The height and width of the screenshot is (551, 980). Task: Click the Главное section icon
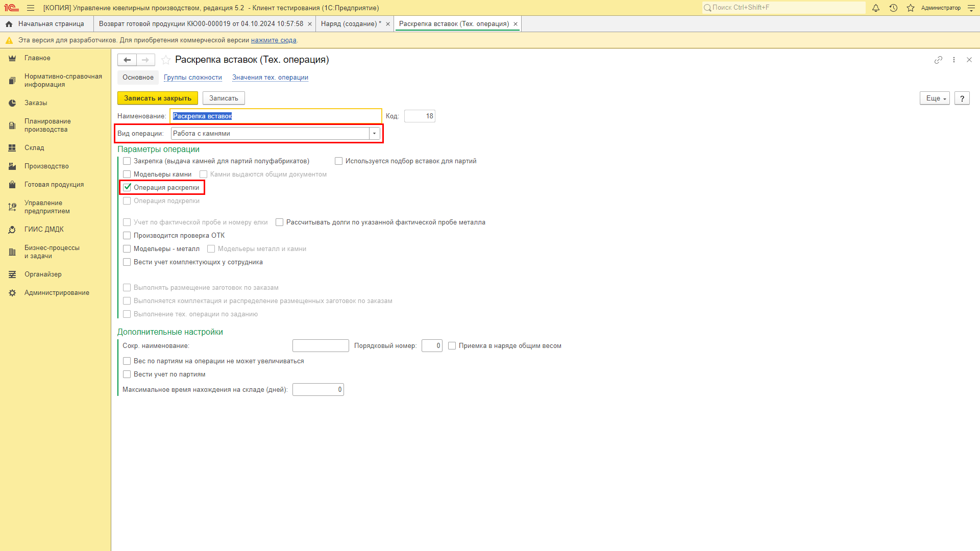pyautogui.click(x=12, y=58)
